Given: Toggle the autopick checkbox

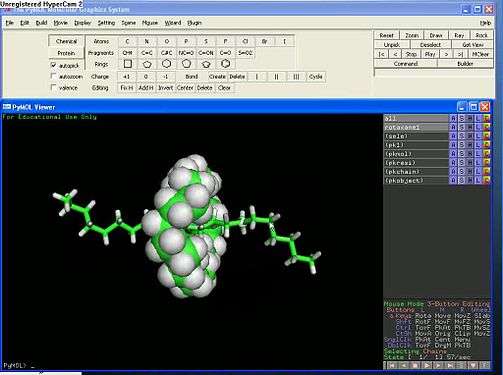Looking at the screenshot, I should [x=53, y=65].
